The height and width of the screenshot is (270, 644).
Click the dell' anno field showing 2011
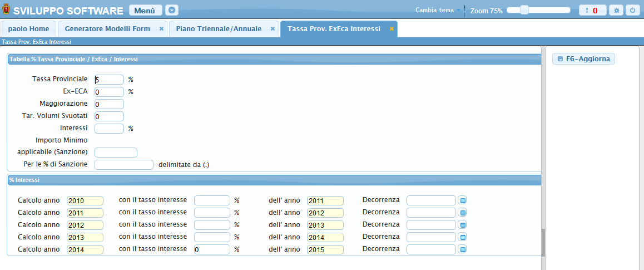pos(325,200)
